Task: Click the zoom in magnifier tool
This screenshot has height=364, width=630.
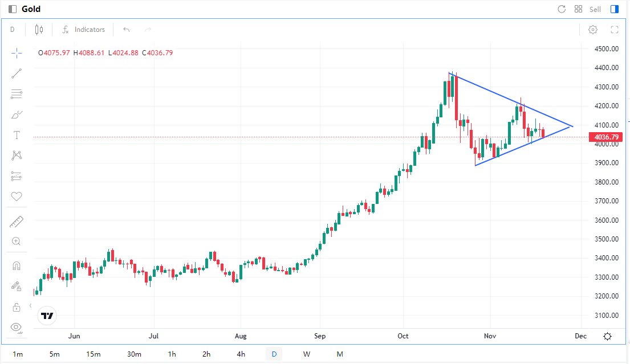Action: (x=17, y=242)
